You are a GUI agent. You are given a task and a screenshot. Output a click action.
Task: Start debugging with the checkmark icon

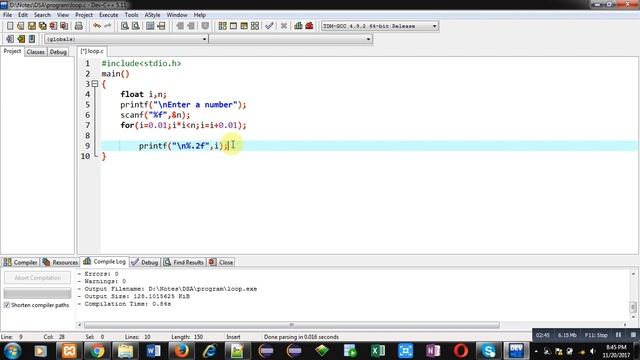point(269,26)
